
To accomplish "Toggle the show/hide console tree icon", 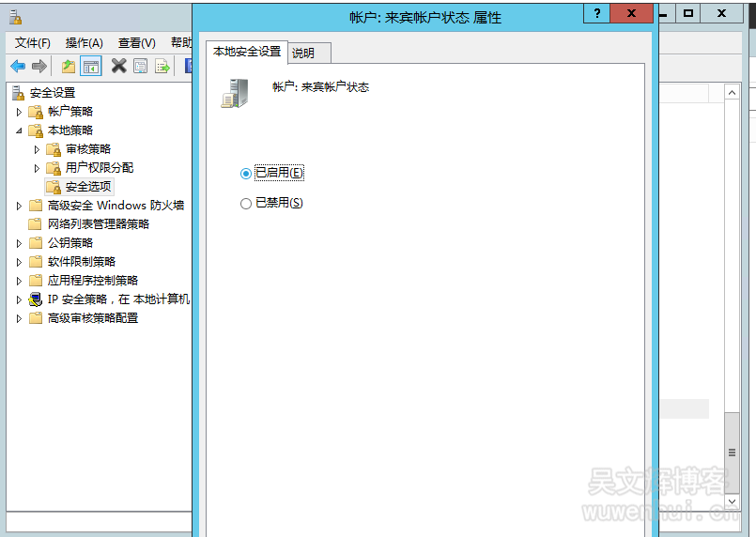I will click(91, 66).
